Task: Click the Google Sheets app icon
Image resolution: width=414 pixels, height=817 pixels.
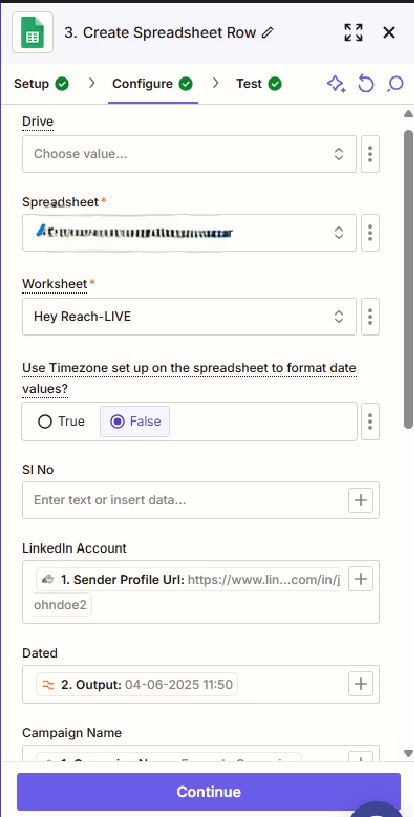Action: tap(33, 32)
